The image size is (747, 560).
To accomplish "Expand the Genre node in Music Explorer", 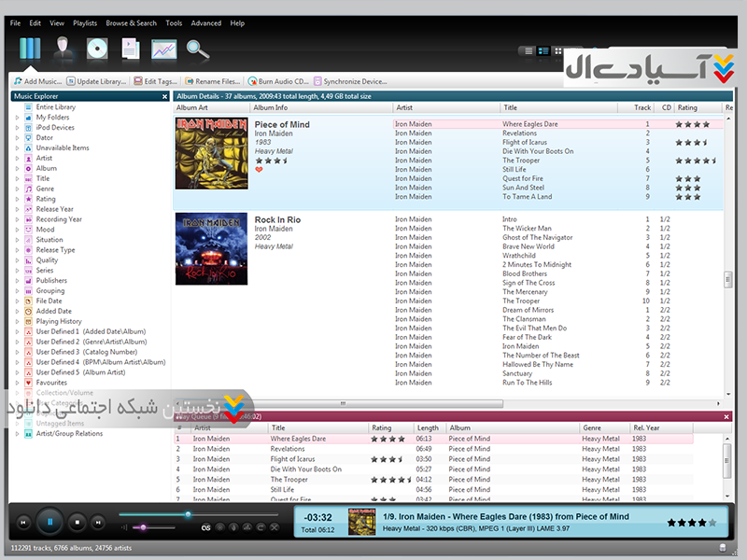I will (17, 189).
